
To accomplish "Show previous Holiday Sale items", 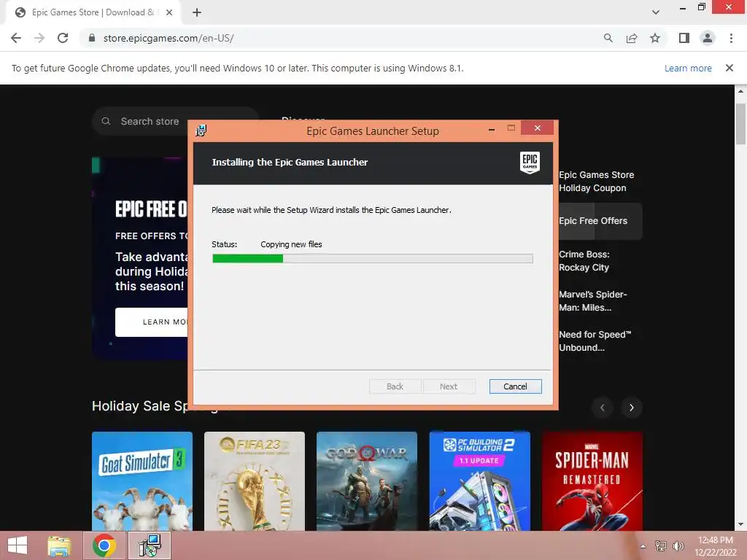I will coord(603,408).
